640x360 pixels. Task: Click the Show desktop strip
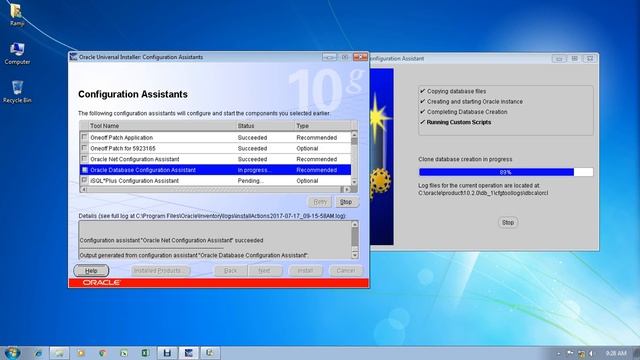[636, 353]
